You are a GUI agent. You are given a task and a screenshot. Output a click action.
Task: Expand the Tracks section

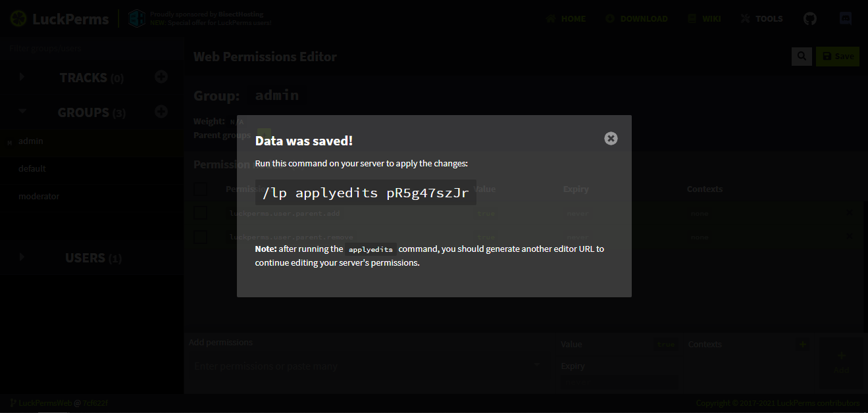pyautogui.click(x=22, y=77)
